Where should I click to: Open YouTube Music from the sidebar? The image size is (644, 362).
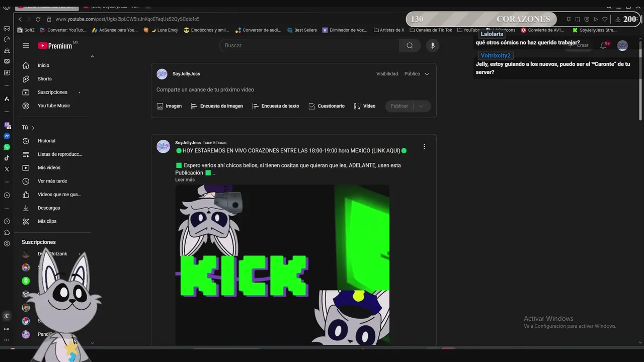click(53, 106)
